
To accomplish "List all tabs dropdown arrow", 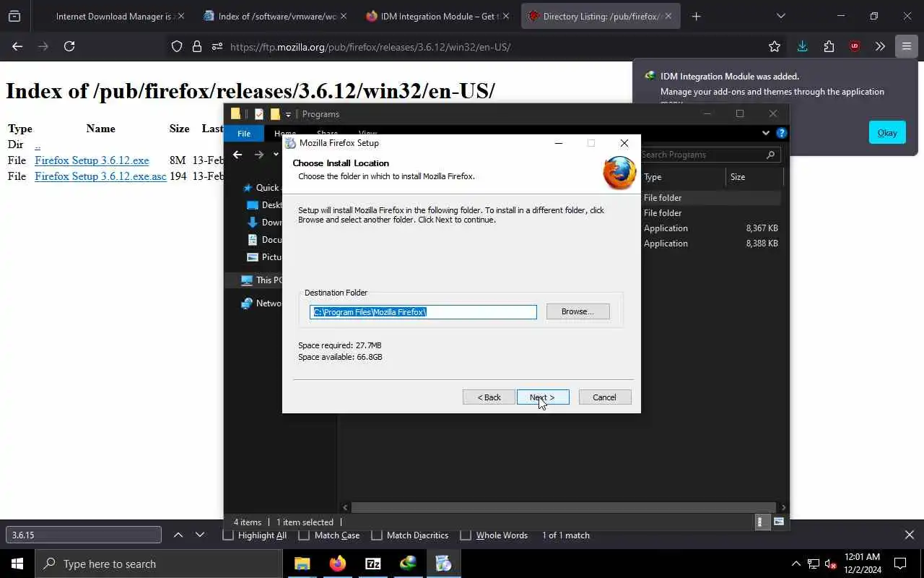I will pyautogui.click(x=780, y=16).
